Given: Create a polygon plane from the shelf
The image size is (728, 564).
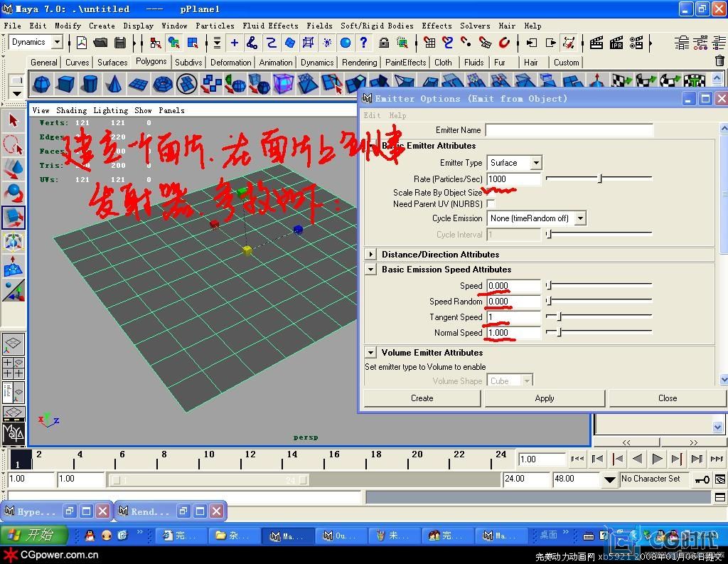Looking at the screenshot, I should pyautogui.click(x=138, y=84).
